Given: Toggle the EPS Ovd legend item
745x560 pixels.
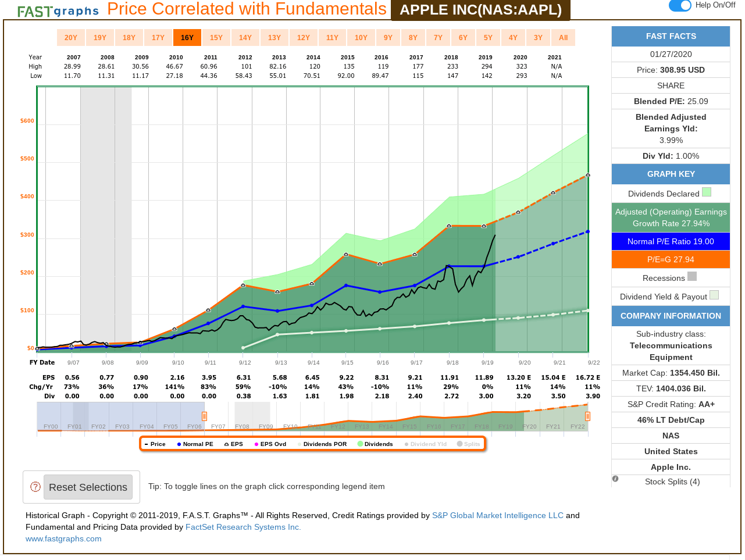Looking at the screenshot, I should point(270,444).
